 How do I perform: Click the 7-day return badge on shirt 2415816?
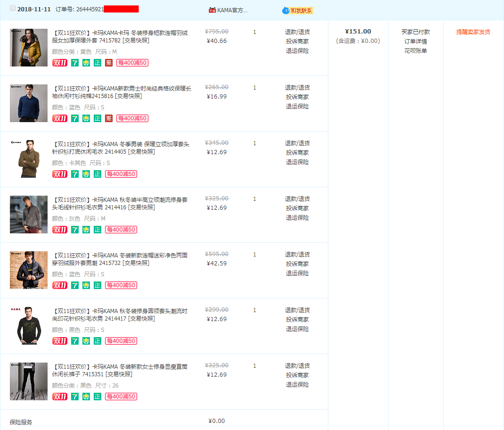click(75, 118)
